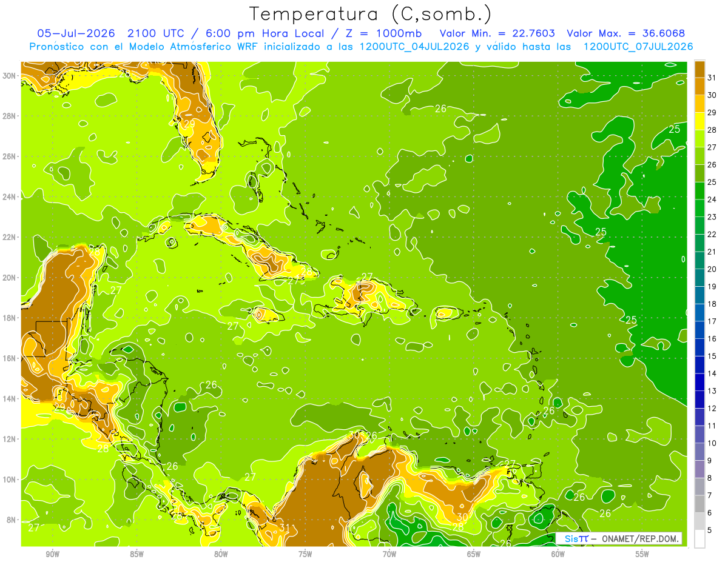
Task: Click the "Valor Min. = 22.7603" readout
Action: [x=497, y=33]
